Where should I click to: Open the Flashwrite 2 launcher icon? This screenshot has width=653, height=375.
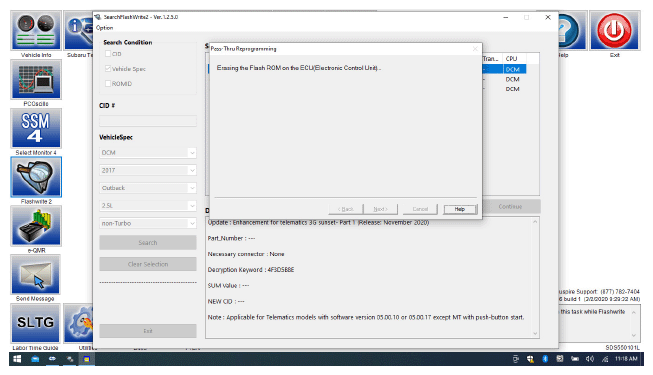click(x=36, y=177)
